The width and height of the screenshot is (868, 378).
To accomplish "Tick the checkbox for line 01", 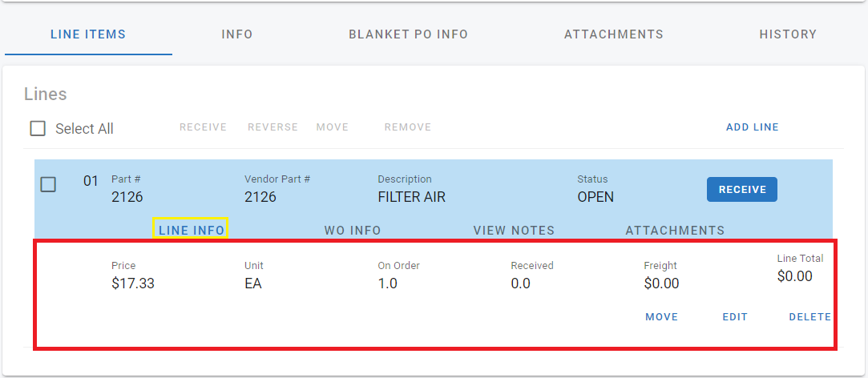I will [x=48, y=184].
